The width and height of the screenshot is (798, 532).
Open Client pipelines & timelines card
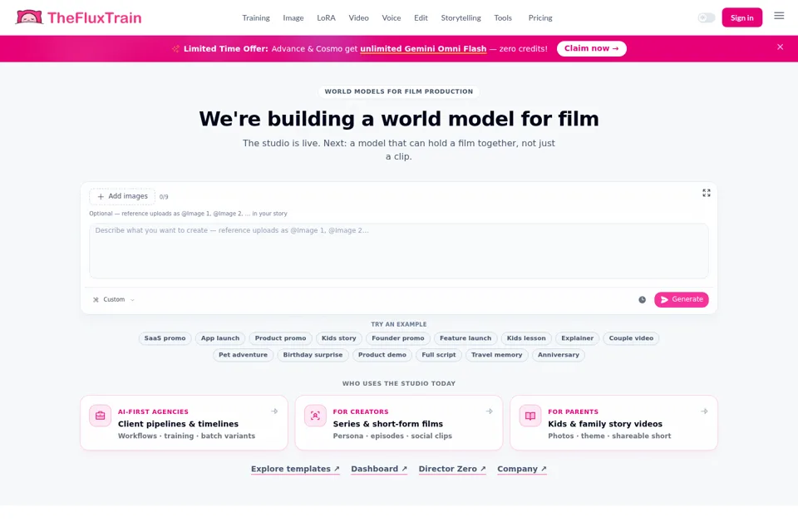coord(185,422)
